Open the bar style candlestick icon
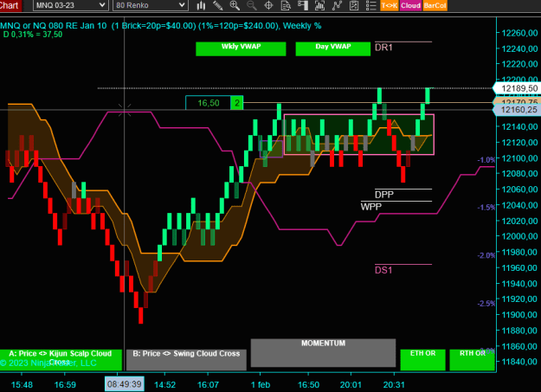This screenshot has width=541, height=392. coord(201,5)
